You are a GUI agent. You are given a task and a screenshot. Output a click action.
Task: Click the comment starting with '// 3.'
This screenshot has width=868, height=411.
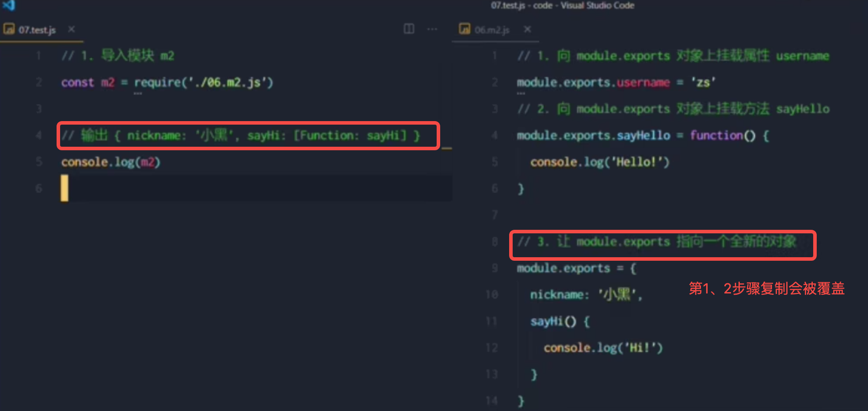point(657,242)
